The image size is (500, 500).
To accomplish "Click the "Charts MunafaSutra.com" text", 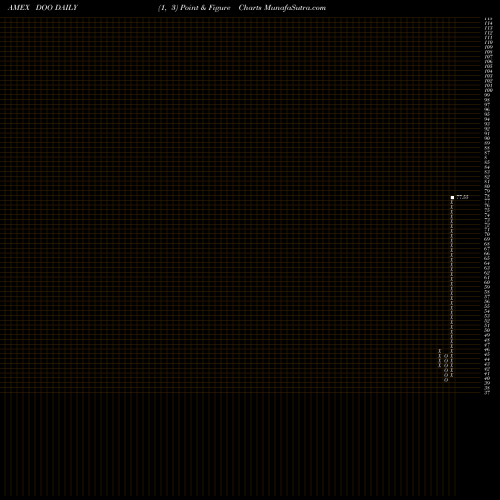I will point(282,8).
